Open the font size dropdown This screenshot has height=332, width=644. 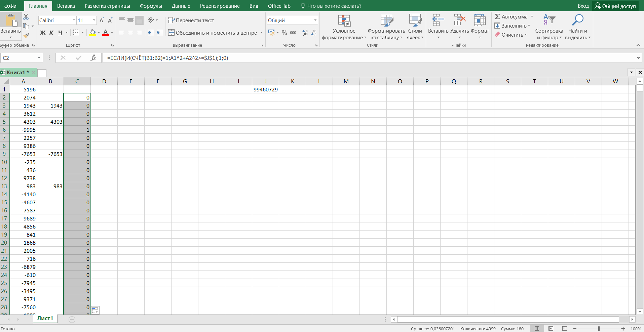point(94,20)
